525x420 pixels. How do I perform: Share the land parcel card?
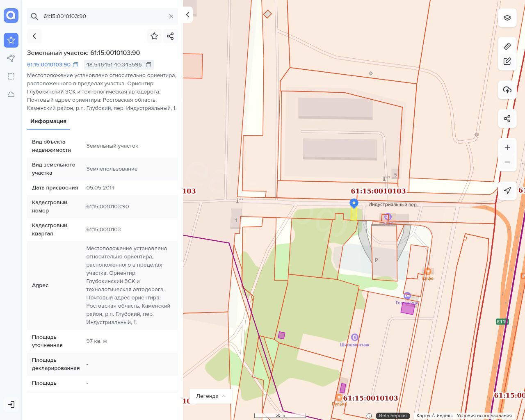coord(171,36)
